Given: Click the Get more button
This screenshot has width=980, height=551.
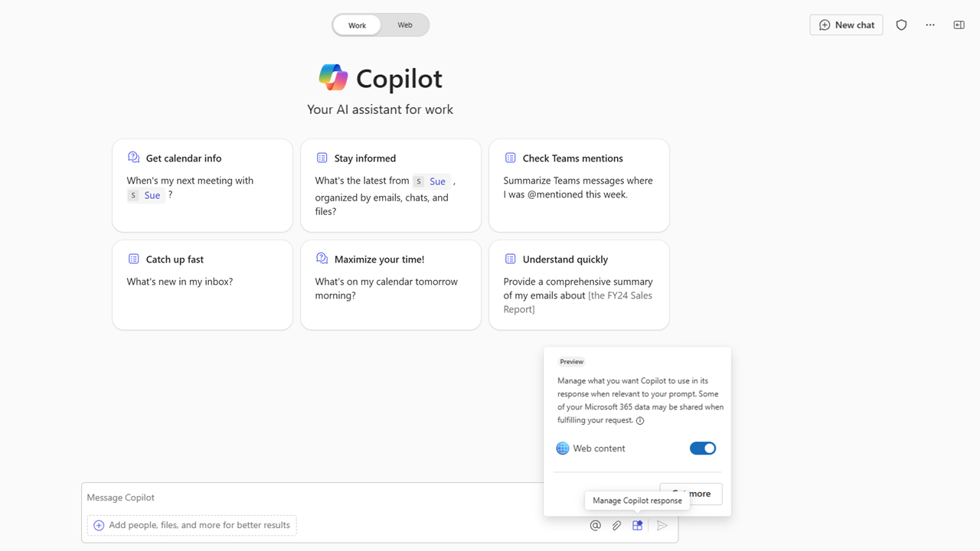Looking at the screenshot, I should tap(691, 494).
